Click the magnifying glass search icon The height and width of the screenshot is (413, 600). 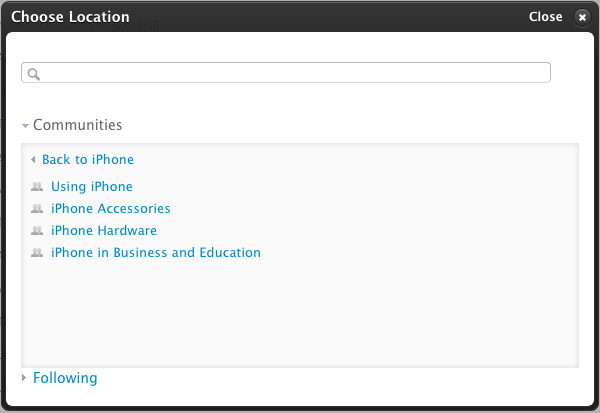(33, 74)
